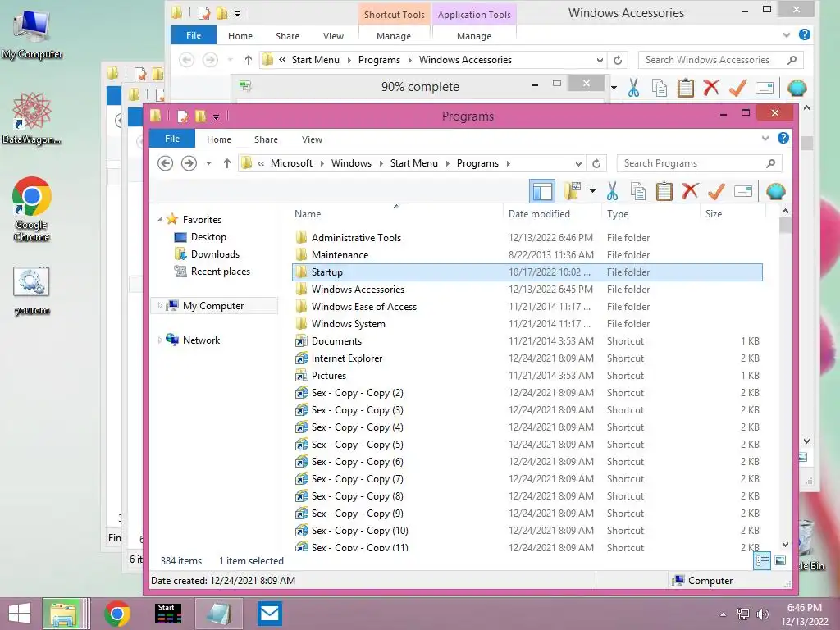Select the Maintenance folder
The height and width of the screenshot is (630, 840).
pos(527,255)
